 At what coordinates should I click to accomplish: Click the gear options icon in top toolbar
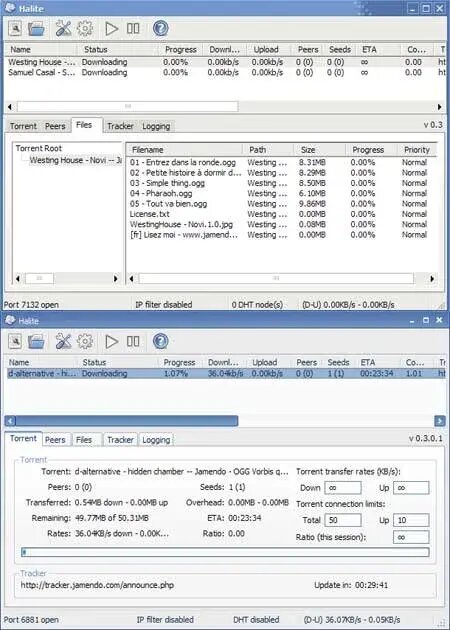point(85,29)
